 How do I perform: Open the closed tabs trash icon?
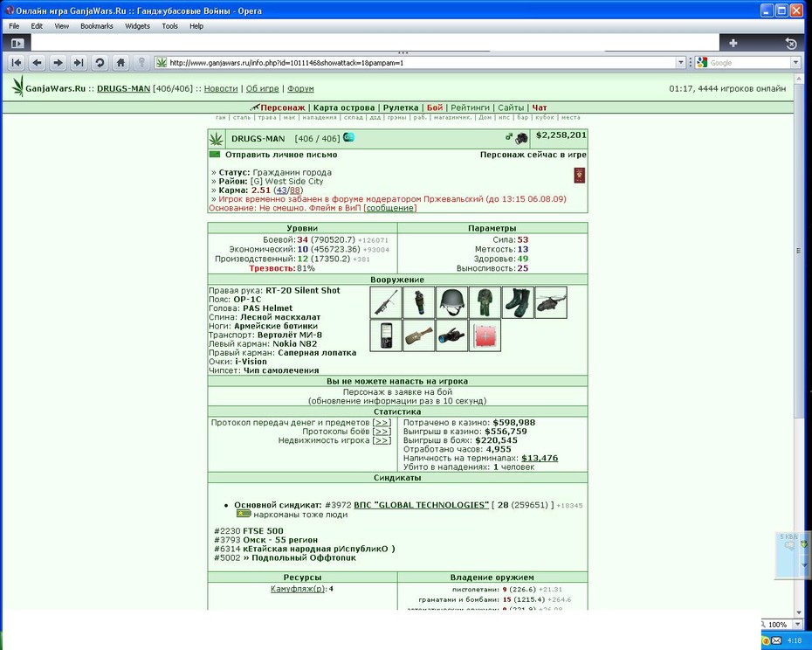[x=791, y=44]
